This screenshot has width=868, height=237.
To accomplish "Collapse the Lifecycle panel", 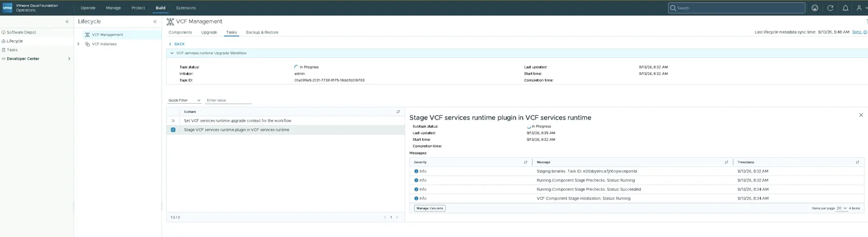I will 155,22.
